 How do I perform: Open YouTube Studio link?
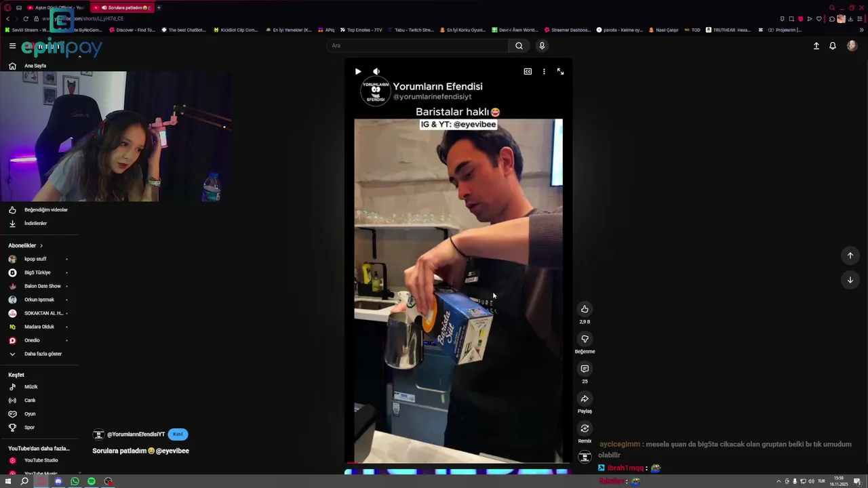pos(39,460)
